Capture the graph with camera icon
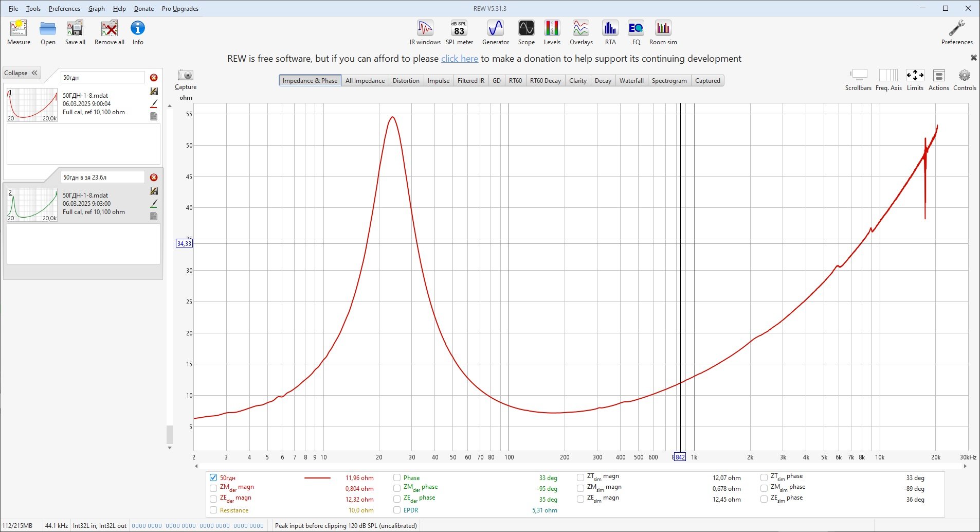Image resolution: width=980 pixels, height=532 pixels. point(186,76)
